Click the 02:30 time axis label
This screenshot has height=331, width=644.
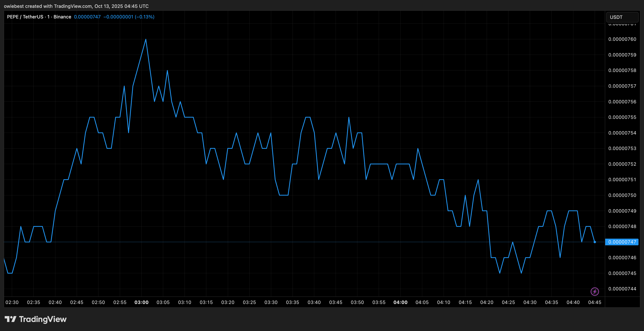tap(12, 302)
